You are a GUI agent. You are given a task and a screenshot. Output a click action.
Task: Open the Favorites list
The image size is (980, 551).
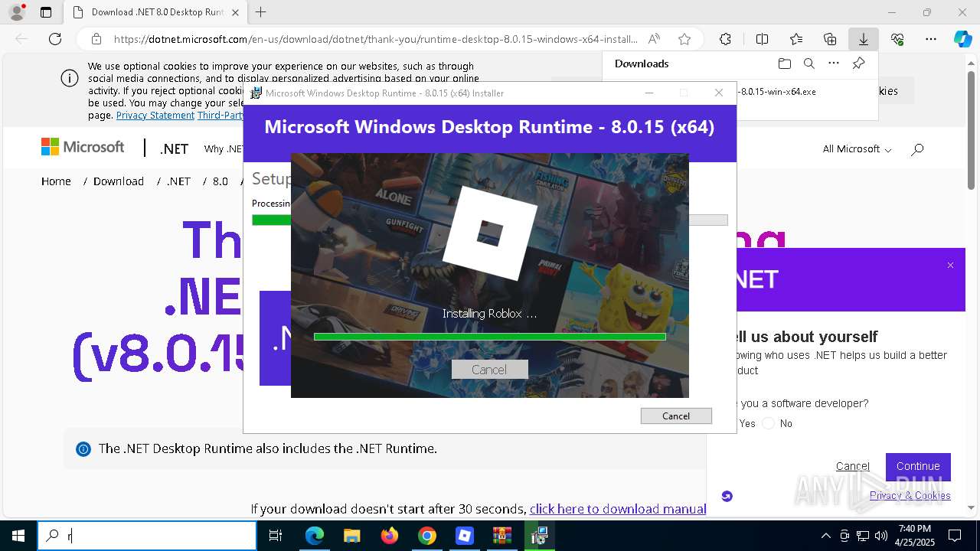pos(796,39)
